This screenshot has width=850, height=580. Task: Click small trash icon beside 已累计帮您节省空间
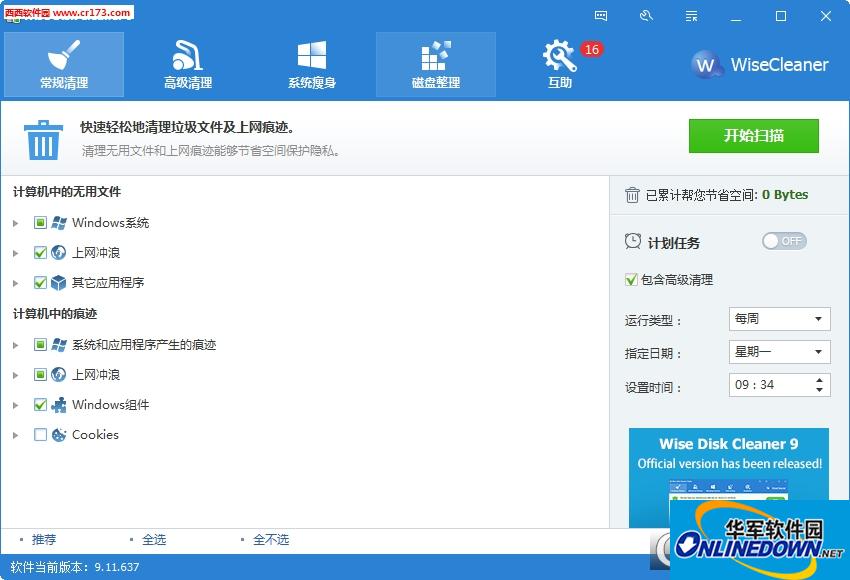click(x=632, y=195)
